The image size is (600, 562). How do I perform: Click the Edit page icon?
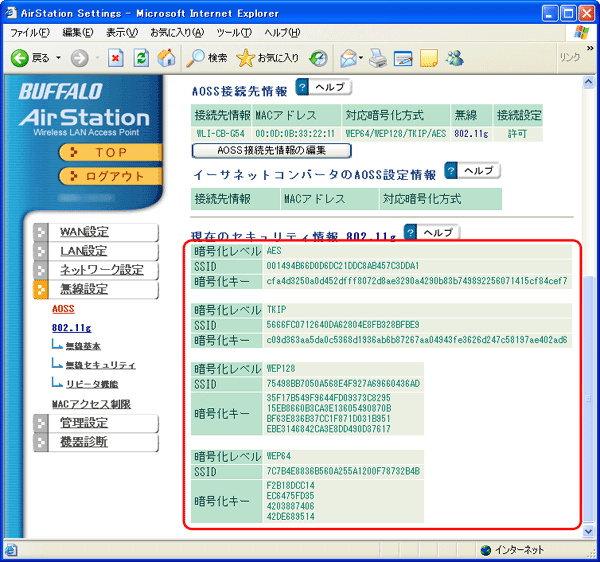pos(403,59)
